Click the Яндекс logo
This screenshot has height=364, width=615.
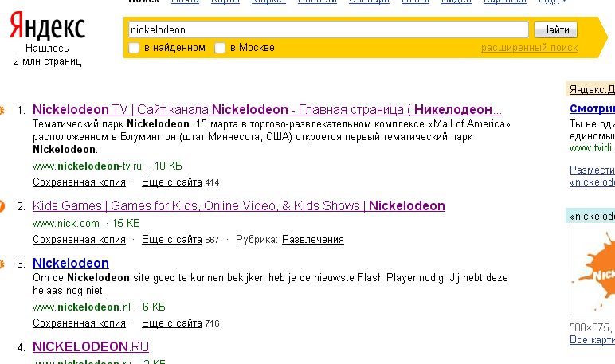pos(47,26)
